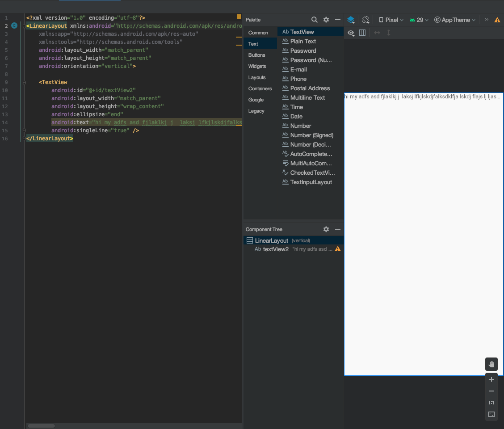Open the AppTheme theme selector
The image size is (504, 429).
[x=454, y=20]
